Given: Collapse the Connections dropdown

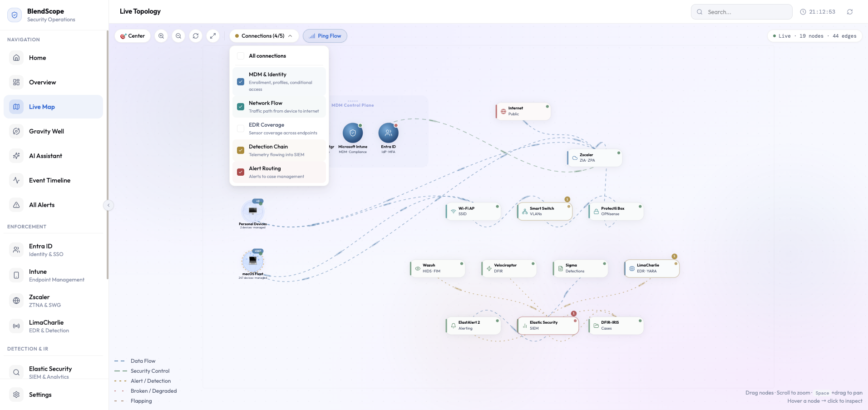Looking at the screenshot, I should click(264, 36).
